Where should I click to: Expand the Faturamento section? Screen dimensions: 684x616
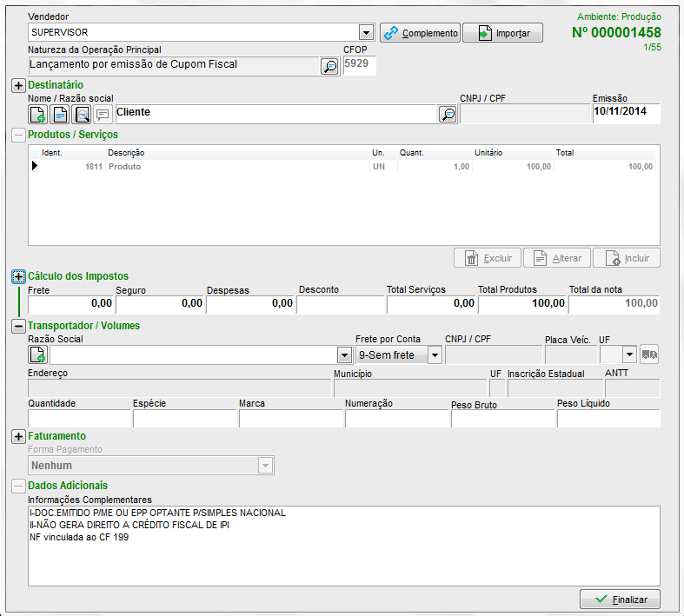coord(18,436)
